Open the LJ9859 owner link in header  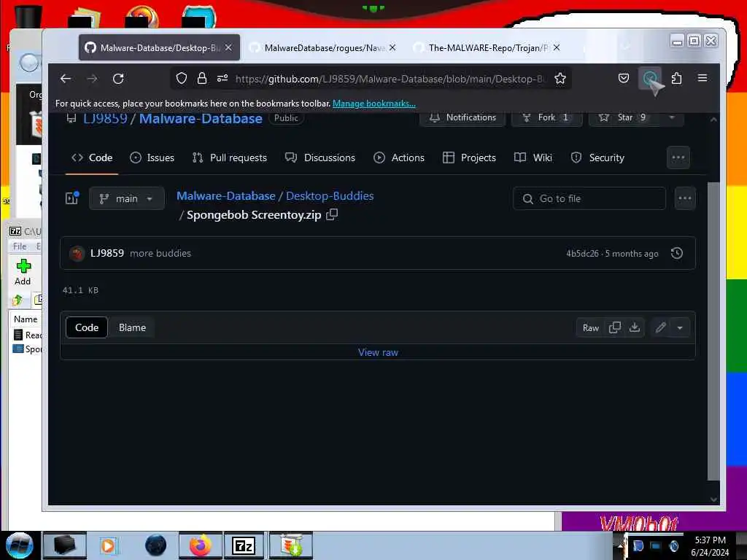click(x=105, y=118)
